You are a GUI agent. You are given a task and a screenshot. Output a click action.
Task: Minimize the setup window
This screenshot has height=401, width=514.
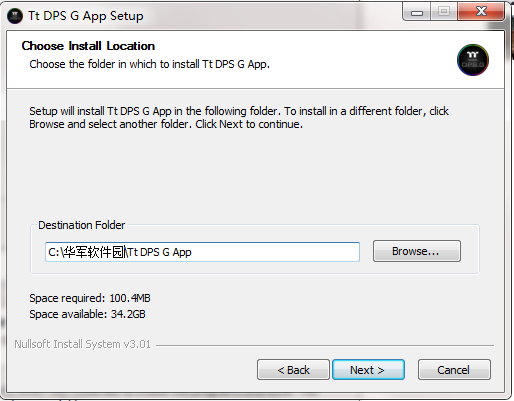click(417, 12)
